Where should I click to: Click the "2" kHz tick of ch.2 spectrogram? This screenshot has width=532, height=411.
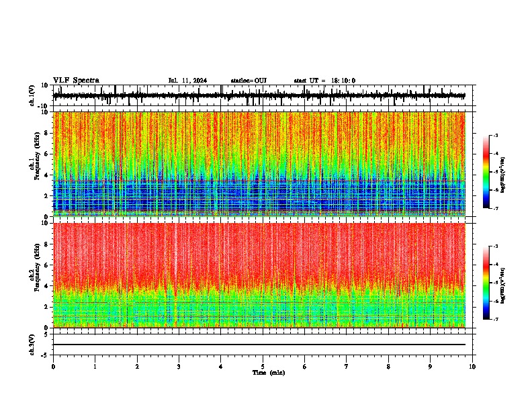coord(47,307)
